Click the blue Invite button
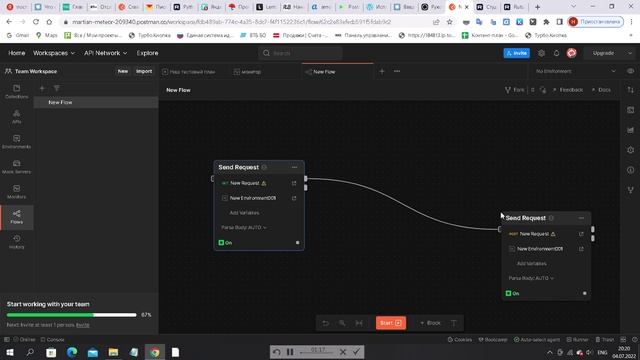The height and width of the screenshot is (360, 640). tap(516, 53)
